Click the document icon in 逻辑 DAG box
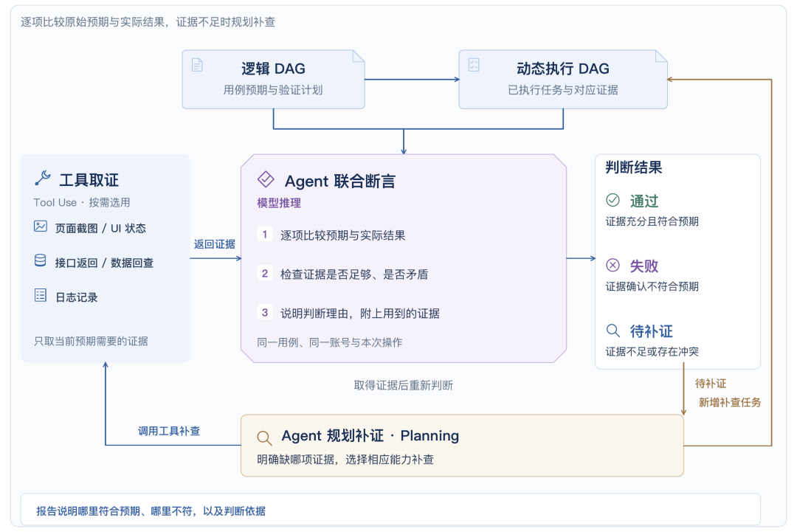 (x=197, y=65)
